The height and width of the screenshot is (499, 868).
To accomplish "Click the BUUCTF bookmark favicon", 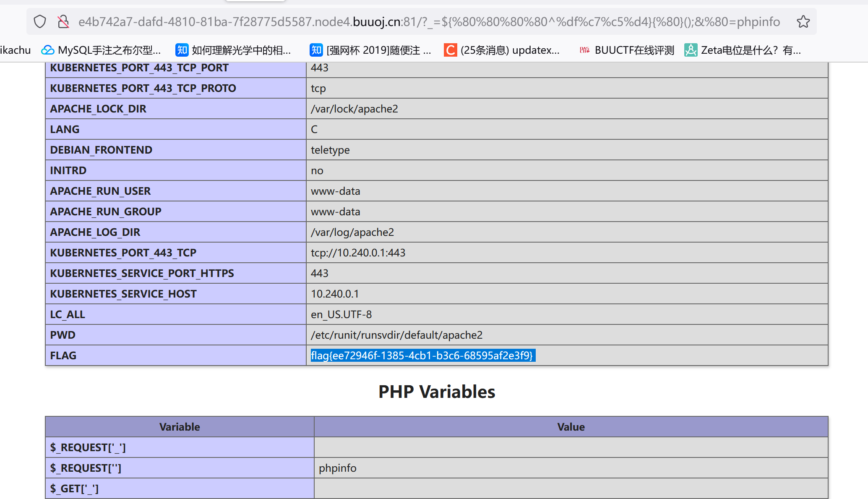I will click(x=584, y=50).
